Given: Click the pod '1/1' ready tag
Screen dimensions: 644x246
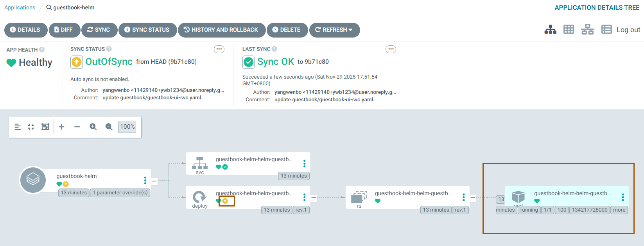Looking at the screenshot, I should pyautogui.click(x=547, y=210).
